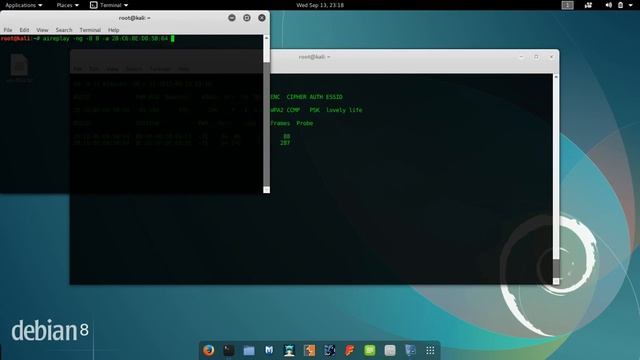Viewport: 640px width, 360px height.
Task: Click the volume speaker icon
Action: (609, 5)
